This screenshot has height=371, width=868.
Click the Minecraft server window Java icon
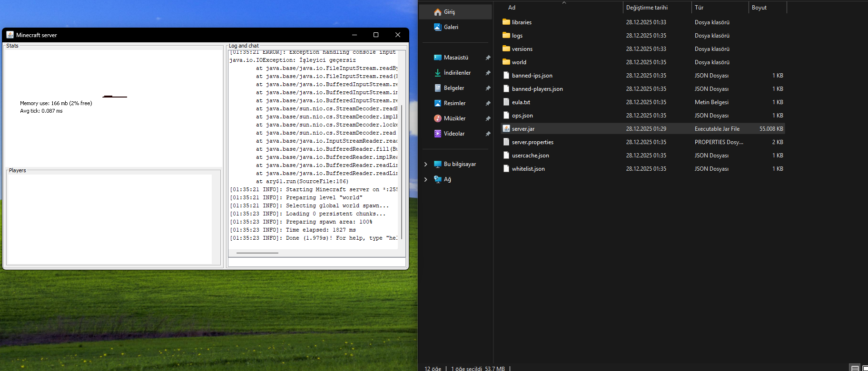10,35
